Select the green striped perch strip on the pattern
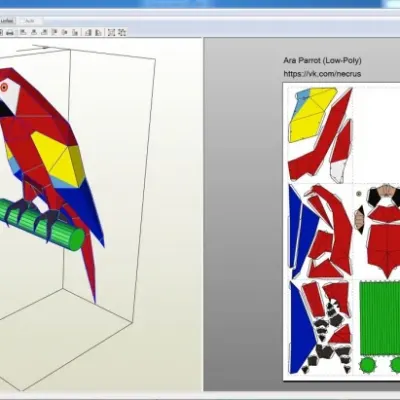 click(x=380, y=319)
